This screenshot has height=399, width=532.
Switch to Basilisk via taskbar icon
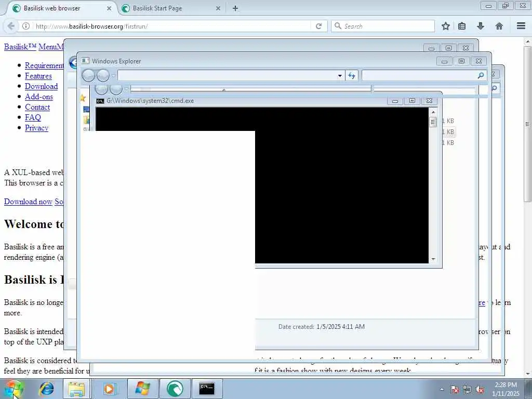pos(175,389)
